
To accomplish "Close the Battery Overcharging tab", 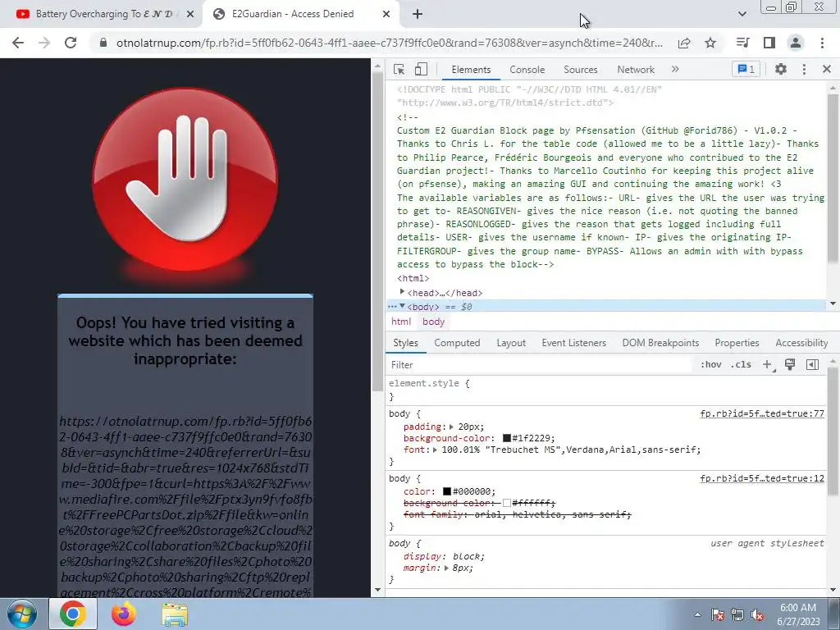I will tap(189, 15).
